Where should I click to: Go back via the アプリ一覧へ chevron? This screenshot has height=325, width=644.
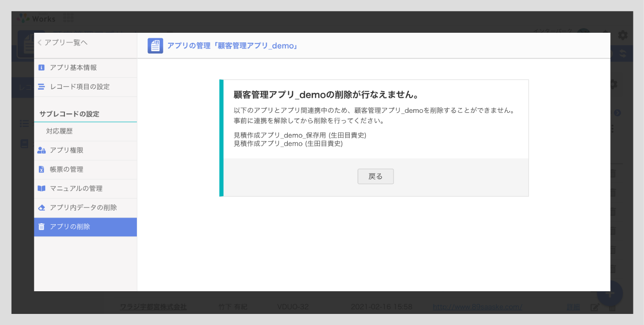click(x=40, y=43)
